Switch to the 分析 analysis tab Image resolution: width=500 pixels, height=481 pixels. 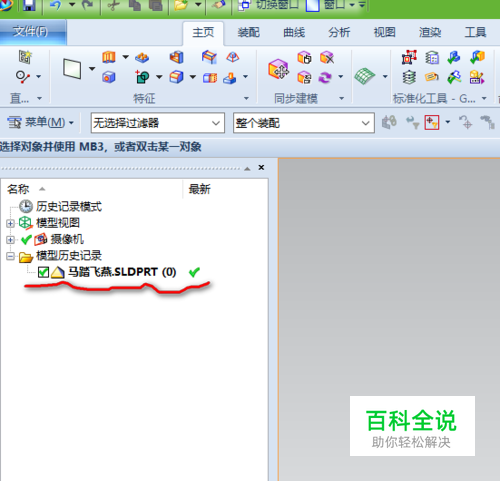click(339, 33)
